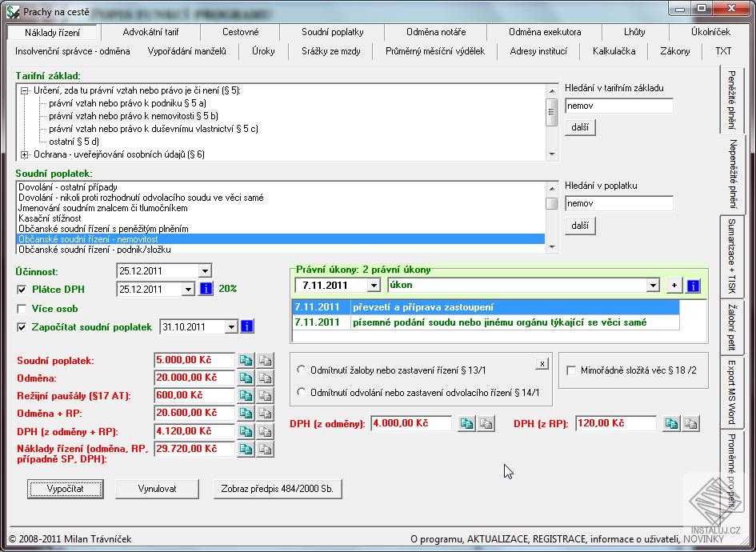
Task: Expand the úkon combo box list
Action: (653, 286)
